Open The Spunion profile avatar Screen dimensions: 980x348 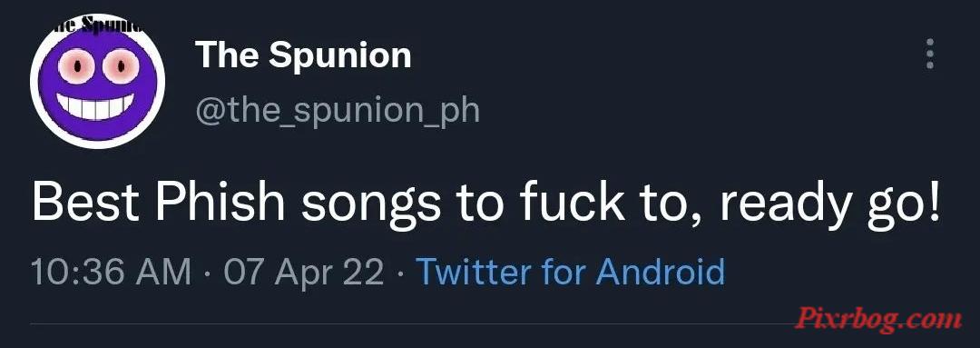97,82
